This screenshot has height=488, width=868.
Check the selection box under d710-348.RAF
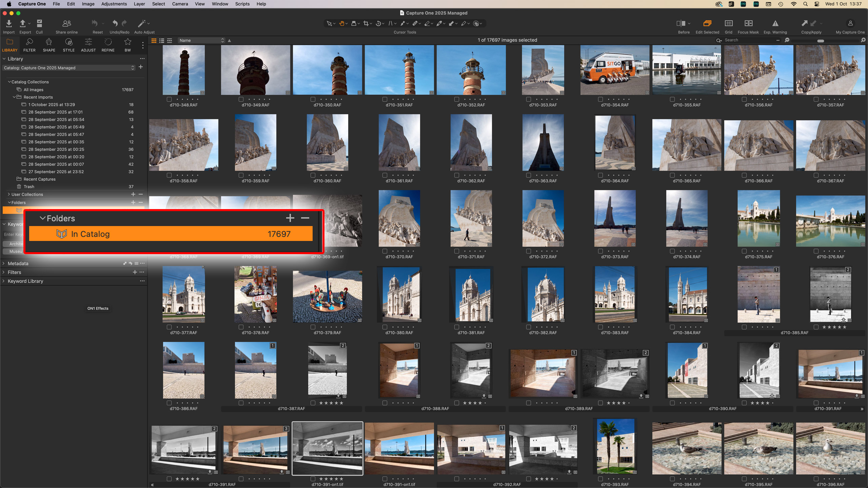[x=169, y=99]
